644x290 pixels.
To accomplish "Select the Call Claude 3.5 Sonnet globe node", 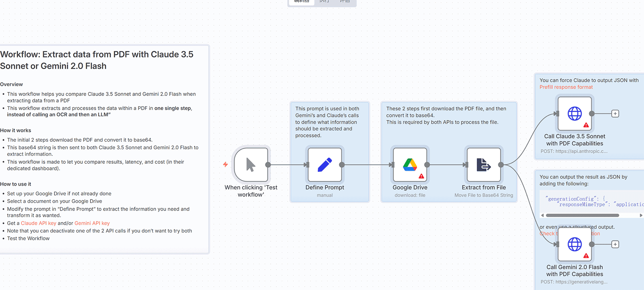I will tap(575, 114).
